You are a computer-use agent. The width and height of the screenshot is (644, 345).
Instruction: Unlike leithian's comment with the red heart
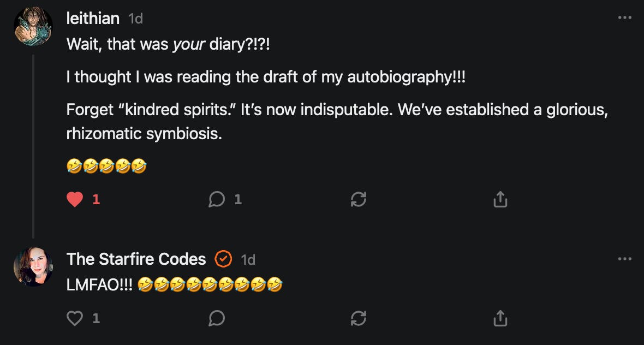pos(75,200)
